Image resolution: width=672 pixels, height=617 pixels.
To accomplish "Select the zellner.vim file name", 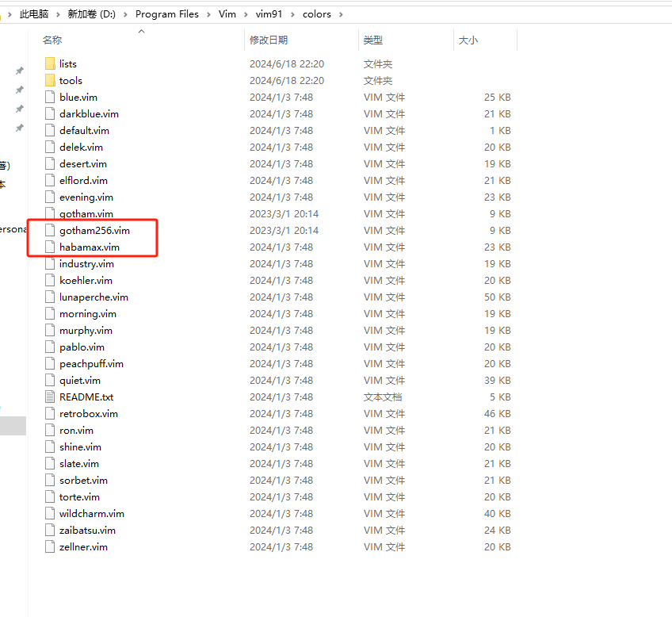I will click(83, 547).
